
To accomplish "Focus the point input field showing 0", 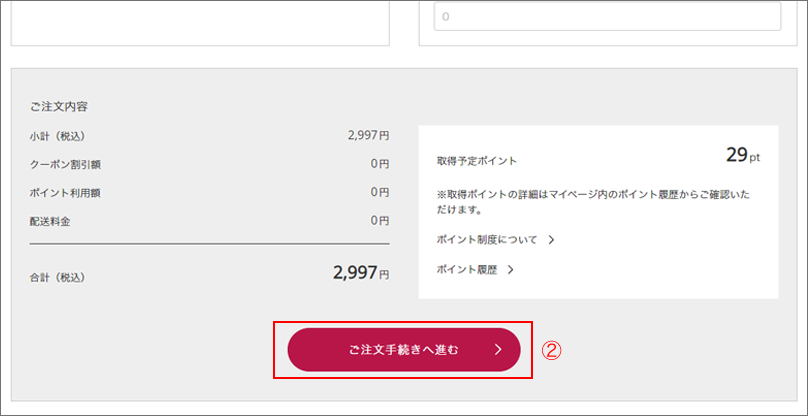I will pyautogui.click(x=607, y=17).
